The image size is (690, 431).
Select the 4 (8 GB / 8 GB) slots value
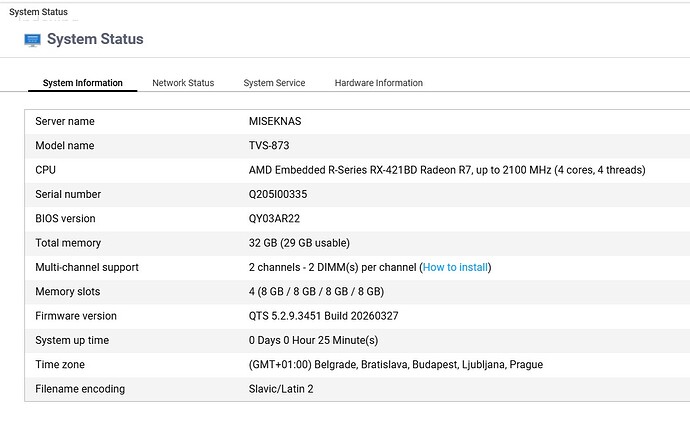316,291
